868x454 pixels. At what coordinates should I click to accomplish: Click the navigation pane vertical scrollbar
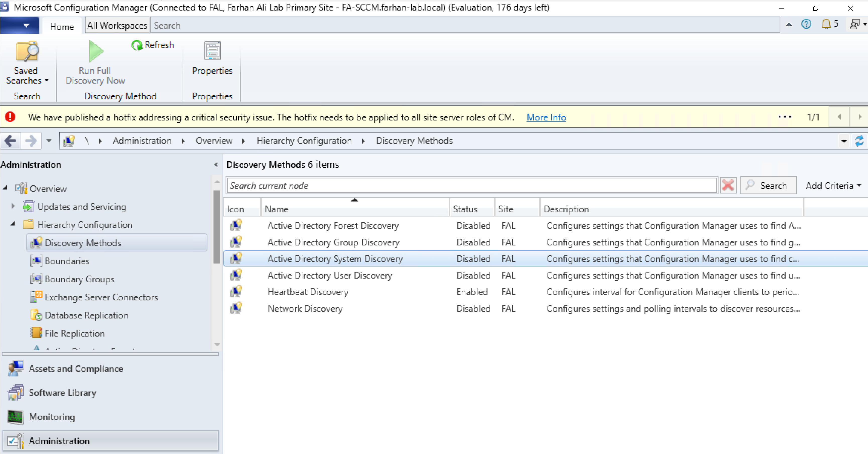click(217, 227)
